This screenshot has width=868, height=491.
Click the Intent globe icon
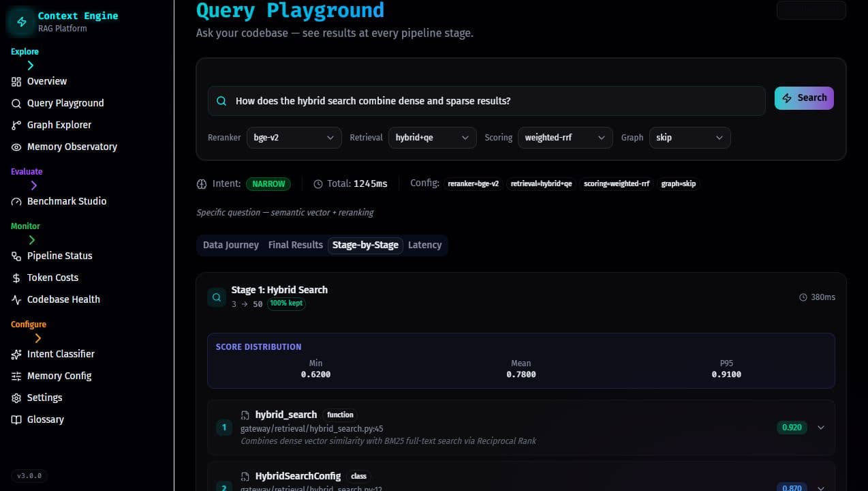click(202, 184)
